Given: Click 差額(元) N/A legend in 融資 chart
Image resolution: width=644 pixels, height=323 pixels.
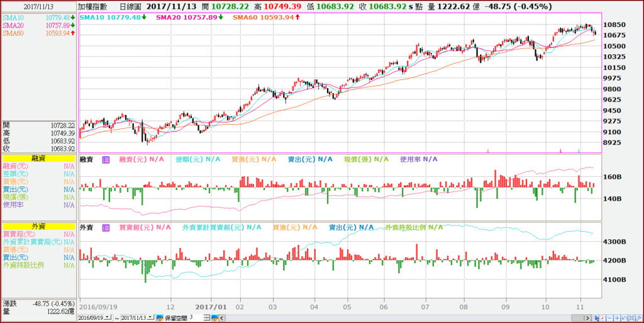Looking at the screenshot, I should pyautogui.click(x=197, y=159).
